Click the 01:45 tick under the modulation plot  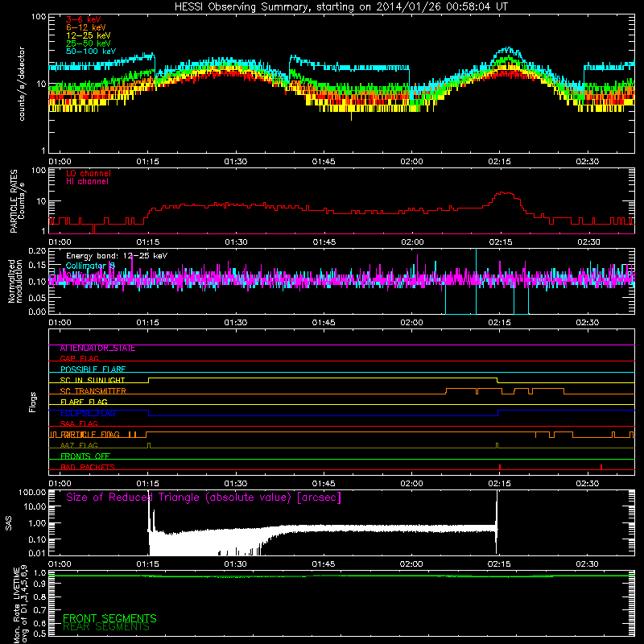324,323
